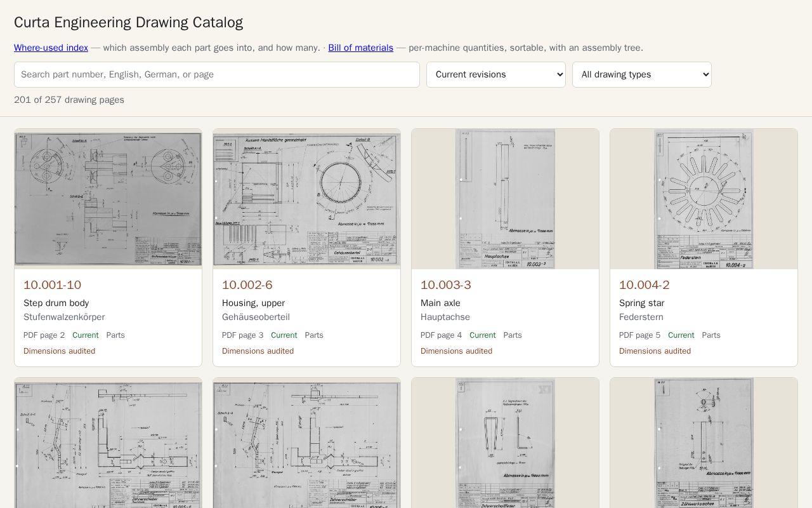Click the German name Gehäuseoberteil
The width and height of the screenshot is (812, 508).
[x=256, y=317]
